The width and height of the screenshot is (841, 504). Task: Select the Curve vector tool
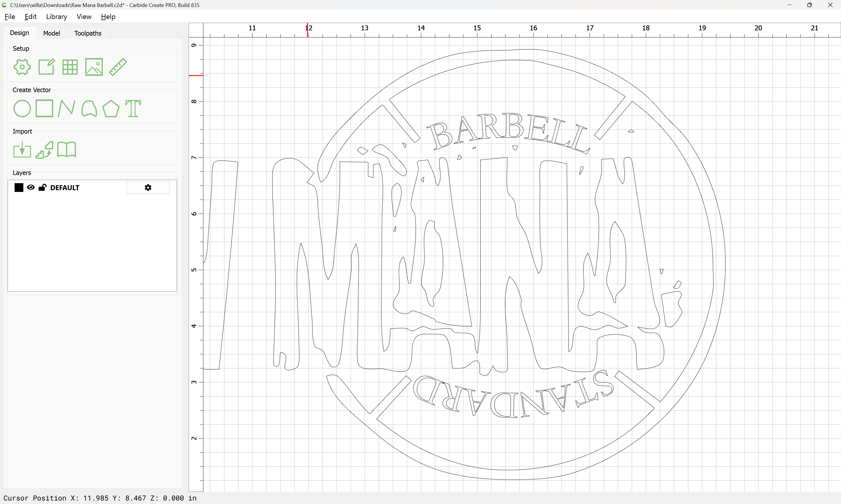89,109
